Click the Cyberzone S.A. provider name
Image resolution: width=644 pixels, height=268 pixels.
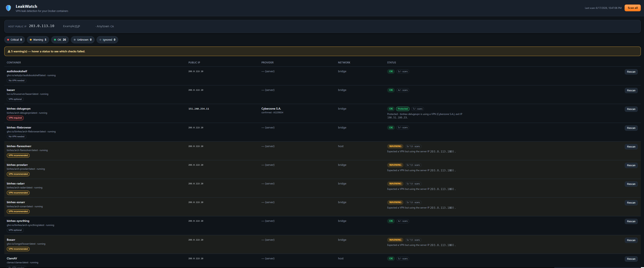click(x=271, y=109)
